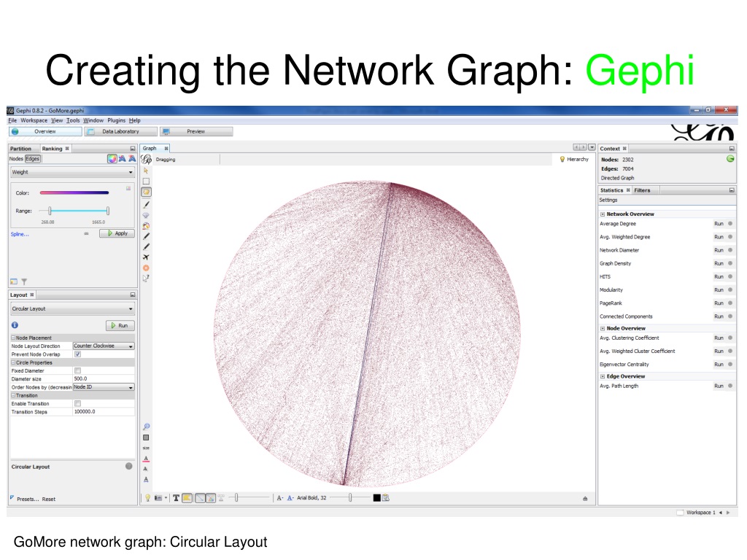Toggle the highlighted show node labels button
The height and width of the screenshot is (560, 747).
click(187, 498)
